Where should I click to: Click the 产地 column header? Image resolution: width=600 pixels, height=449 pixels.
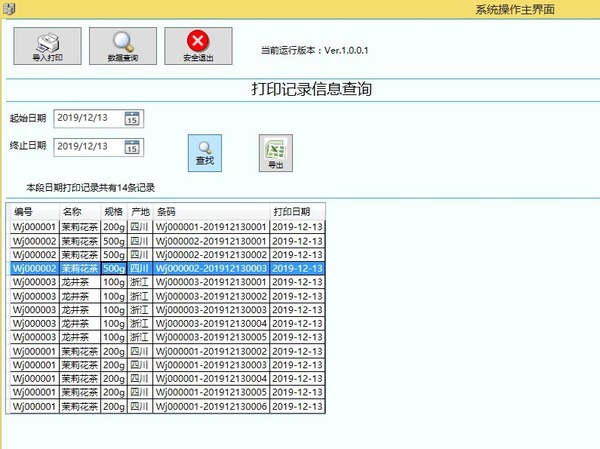(x=140, y=212)
